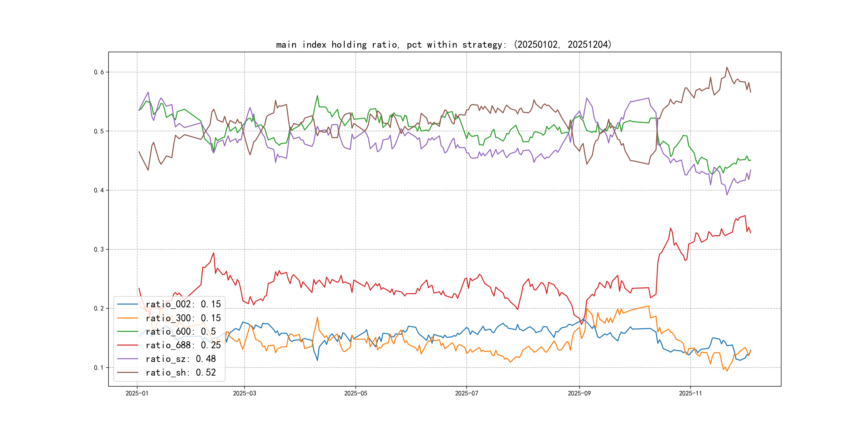Viewport: 868px width, 434px height.
Task: Click the orange ratio_300 legend line
Action: 127,318
